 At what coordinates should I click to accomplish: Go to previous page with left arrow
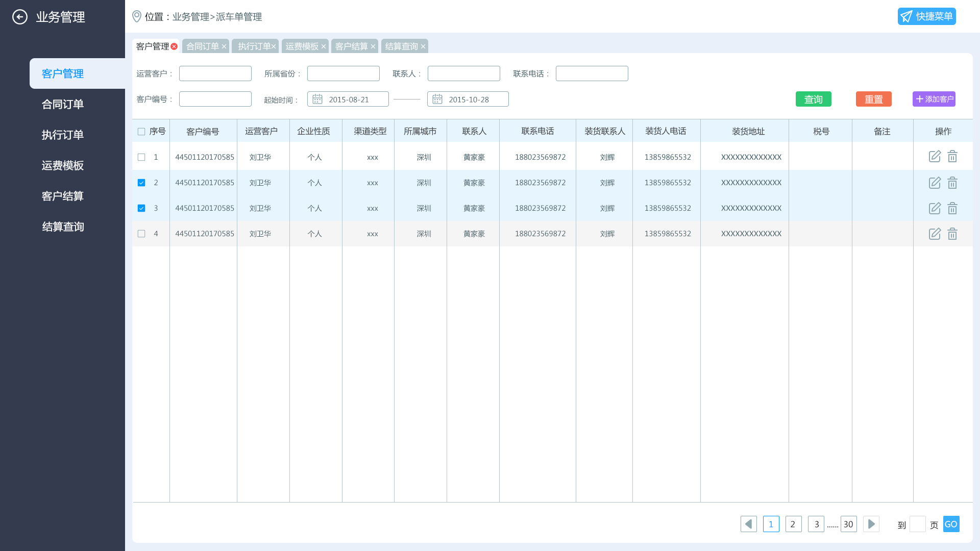pyautogui.click(x=749, y=524)
